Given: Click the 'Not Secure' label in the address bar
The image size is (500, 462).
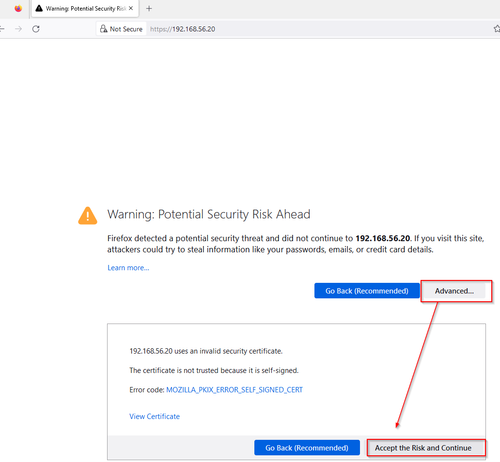Looking at the screenshot, I should tap(126, 29).
